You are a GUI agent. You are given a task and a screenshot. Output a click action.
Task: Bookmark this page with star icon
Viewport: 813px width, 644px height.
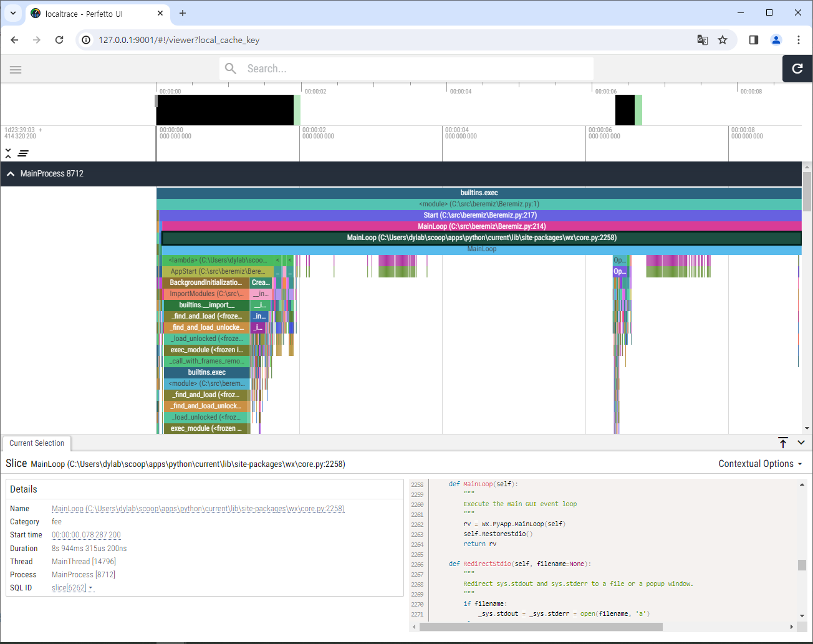click(723, 40)
